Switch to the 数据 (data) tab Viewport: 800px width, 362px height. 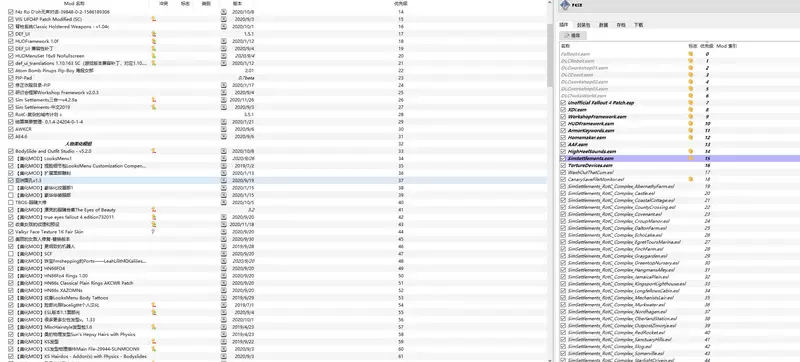coord(604,24)
